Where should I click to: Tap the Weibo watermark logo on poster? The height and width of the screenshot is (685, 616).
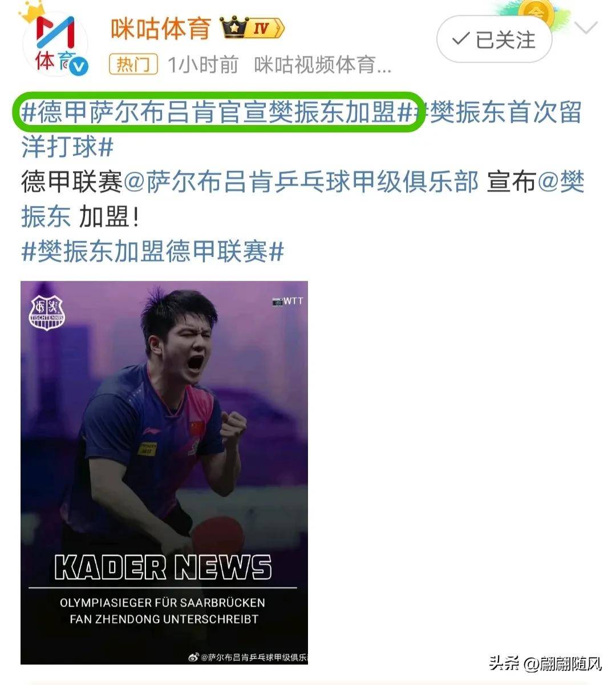(x=195, y=657)
